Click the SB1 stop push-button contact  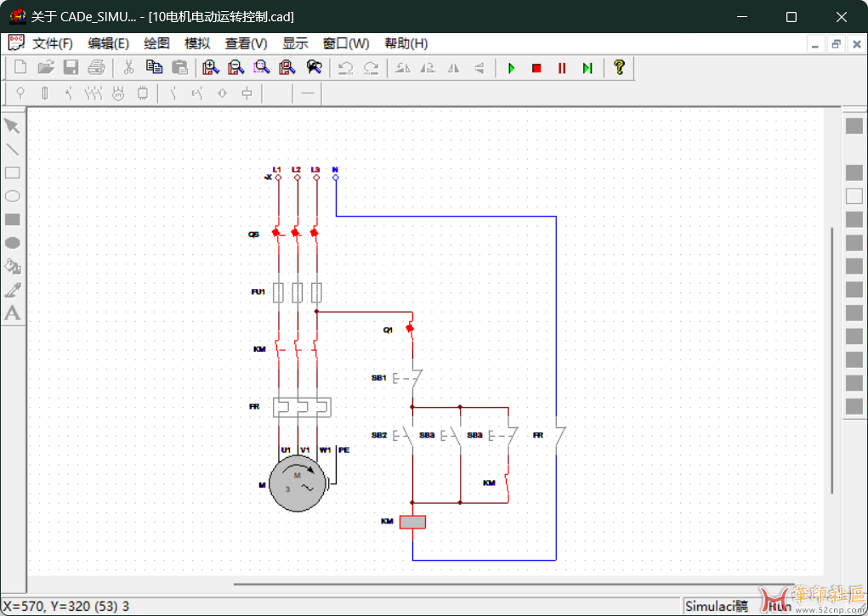click(x=409, y=378)
